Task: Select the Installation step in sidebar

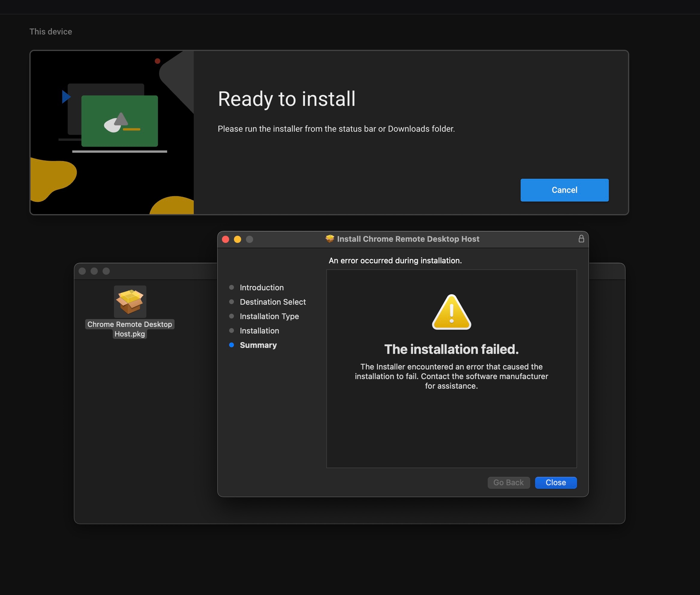Action: point(259,330)
